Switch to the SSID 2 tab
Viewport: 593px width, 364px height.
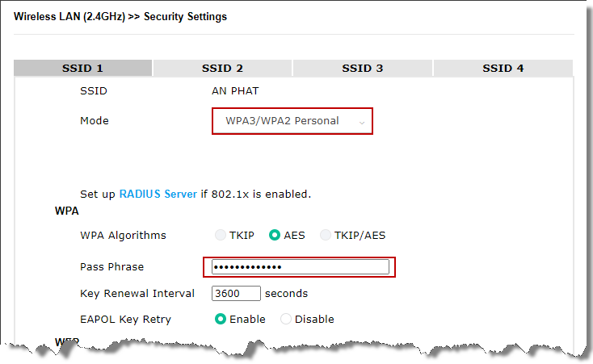click(x=222, y=68)
